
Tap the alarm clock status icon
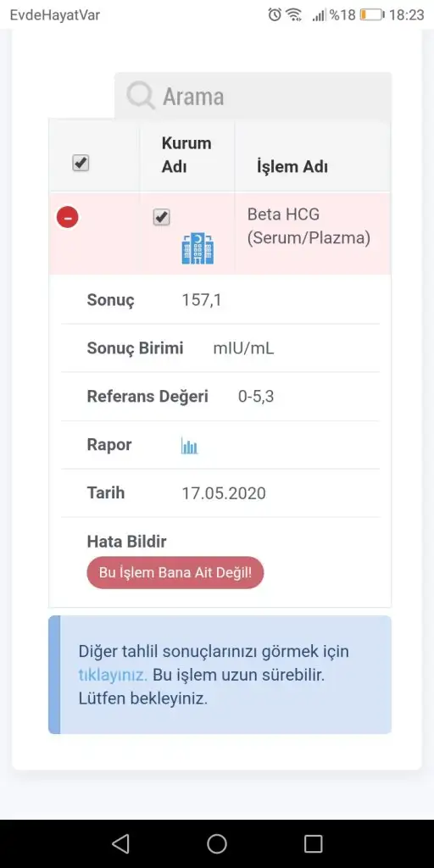(x=275, y=15)
